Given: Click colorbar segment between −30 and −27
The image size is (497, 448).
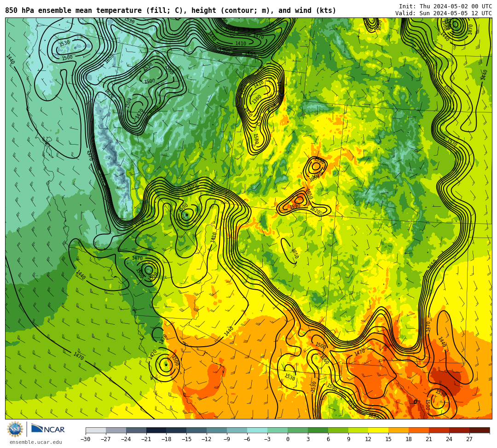Looking at the screenshot, I should tap(96, 430).
